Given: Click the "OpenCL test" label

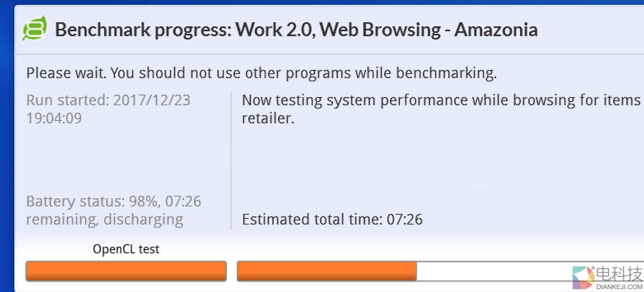Looking at the screenshot, I should [126, 249].
